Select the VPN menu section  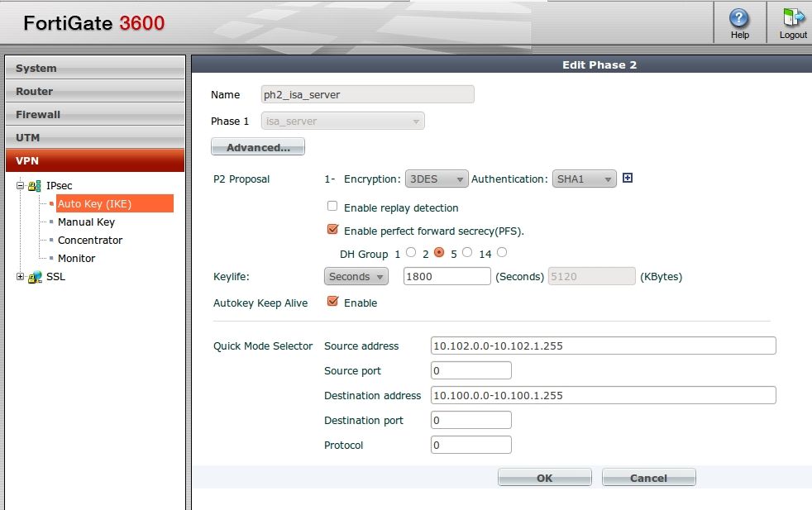pyautogui.click(x=95, y=160)
